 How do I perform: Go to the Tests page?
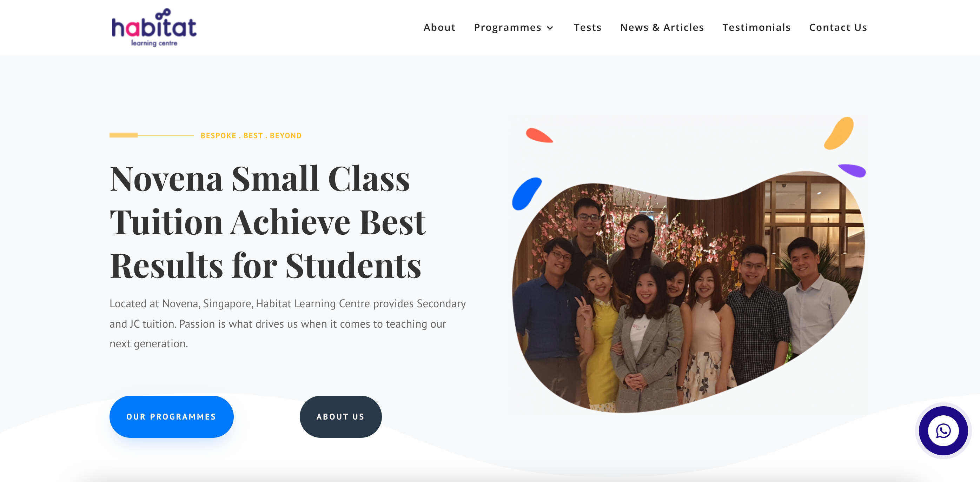587,27
